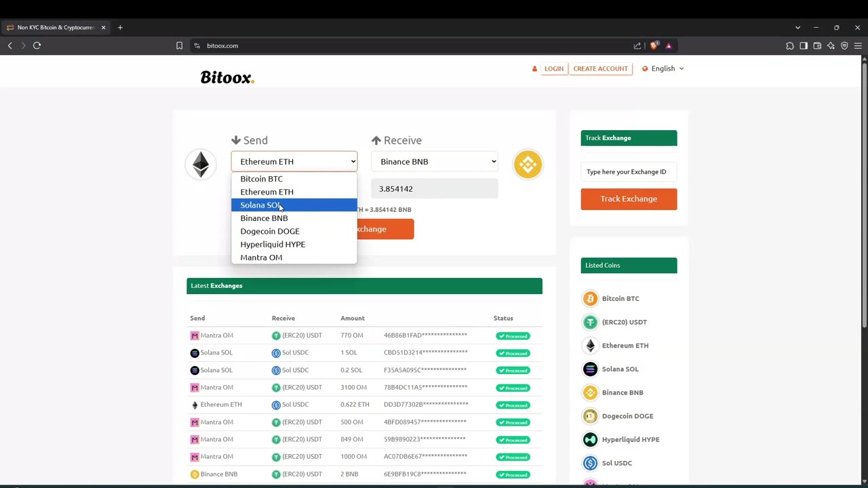Click the Latest Exchanges header bar
Screen dimensions: 868x488
coord(364,286)
